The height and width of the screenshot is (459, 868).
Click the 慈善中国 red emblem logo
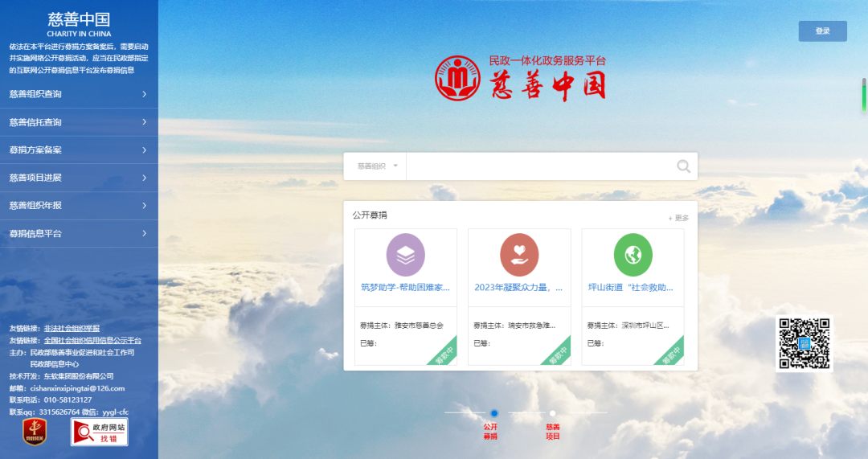pos(458,78)
